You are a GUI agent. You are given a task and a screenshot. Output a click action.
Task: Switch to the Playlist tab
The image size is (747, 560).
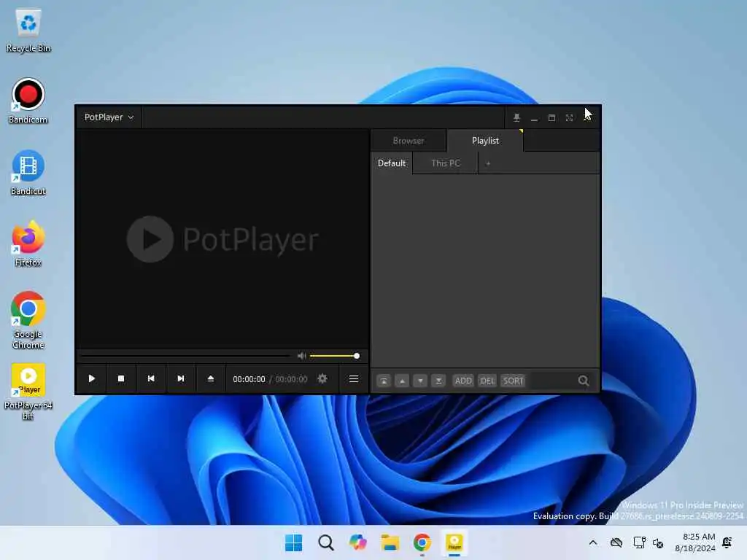(485, 141)
